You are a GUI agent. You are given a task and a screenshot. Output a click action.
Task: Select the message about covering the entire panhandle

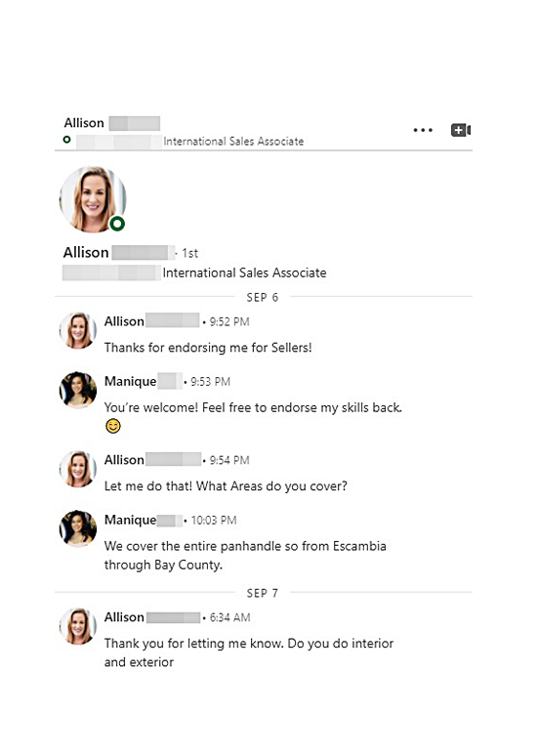pos(245,556)
